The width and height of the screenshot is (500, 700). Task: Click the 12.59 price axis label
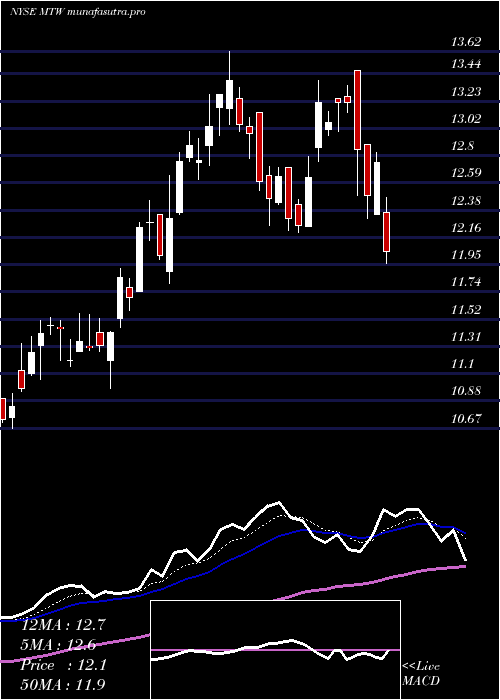tap(466, 173)
